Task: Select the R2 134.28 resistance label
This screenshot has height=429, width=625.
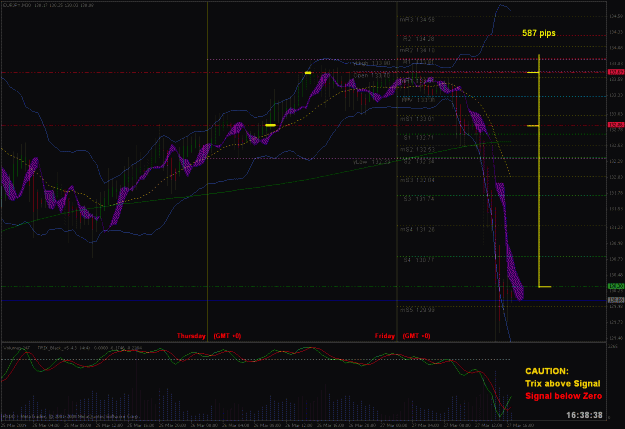Action: (419, 39)
